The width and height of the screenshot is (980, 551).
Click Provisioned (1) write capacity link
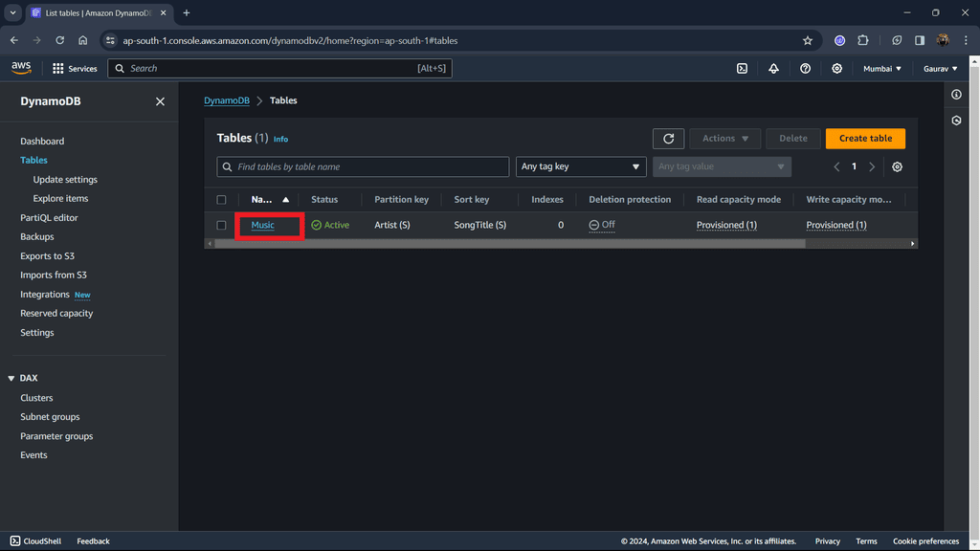tap(836, 225)
